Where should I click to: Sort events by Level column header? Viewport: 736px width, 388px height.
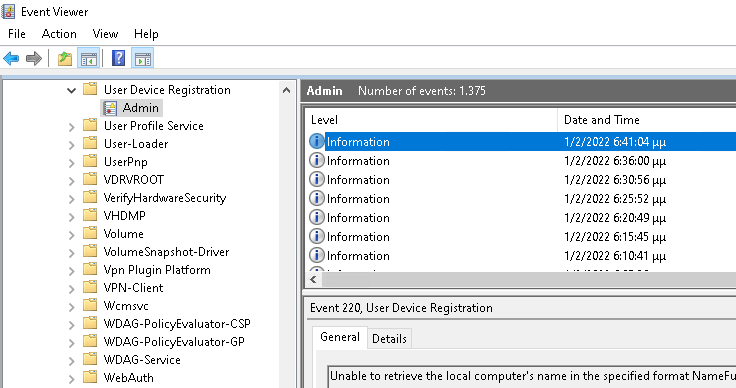click(x=430, y=120)
